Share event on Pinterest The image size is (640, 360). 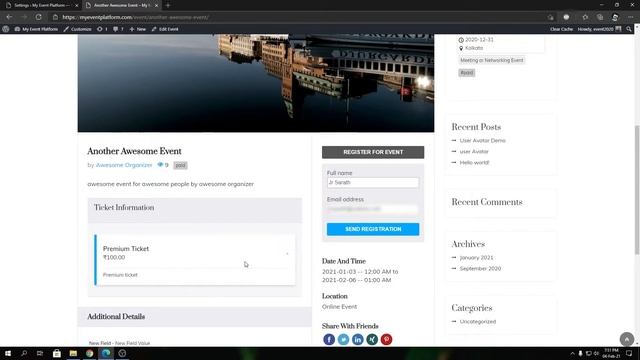coord(386,339)
